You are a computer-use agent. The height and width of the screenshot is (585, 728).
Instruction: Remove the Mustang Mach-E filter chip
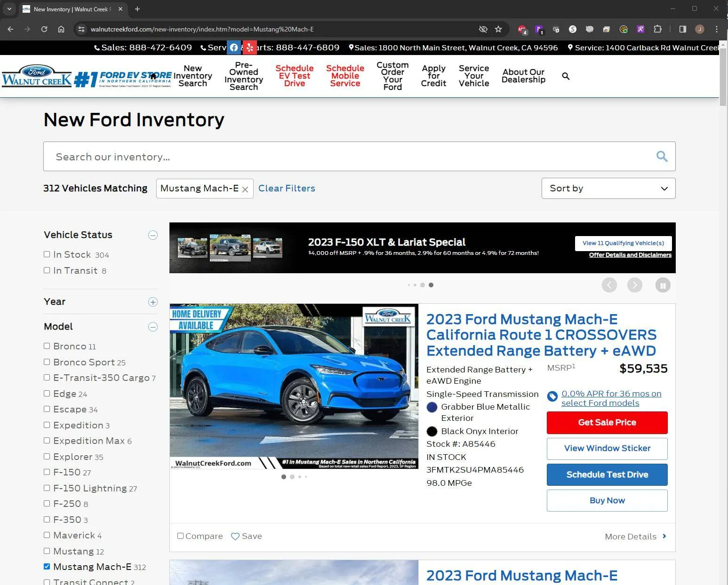pyautogui.click(x=245, y=189)
